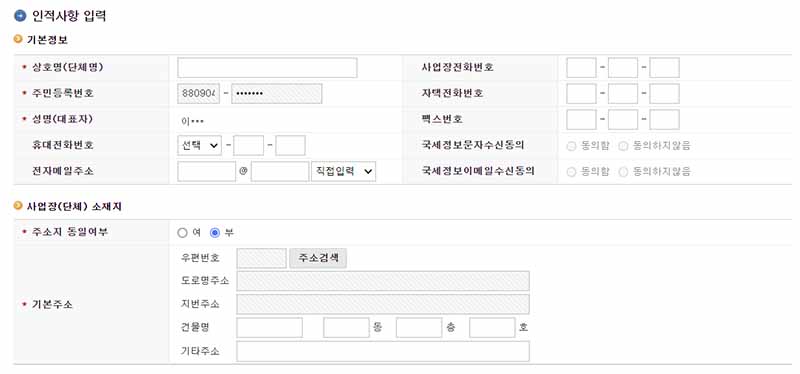800x374 pixels.
Task: Click the 사업장전화번호 middle field
Action: tap(623, 68)
